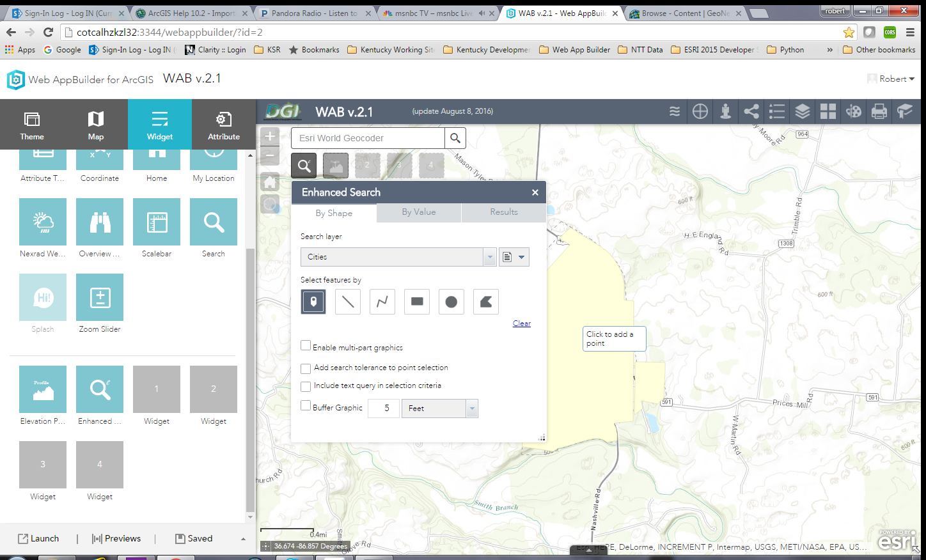Screen dimensions: 926x560
Task: Select the placeholder widget 4 on the map
Action: click(x=432, y=166)
